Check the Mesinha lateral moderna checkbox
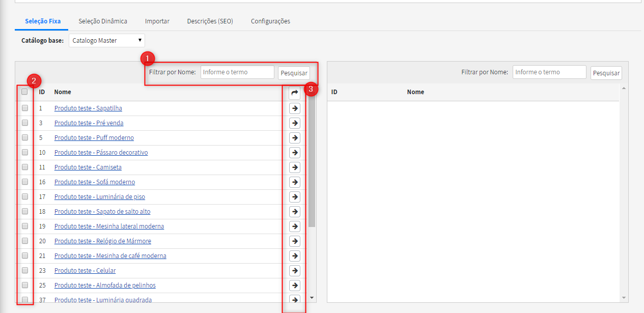Image resolution: width=644 pixels, height=313 pixels. [x=25, y=226]
